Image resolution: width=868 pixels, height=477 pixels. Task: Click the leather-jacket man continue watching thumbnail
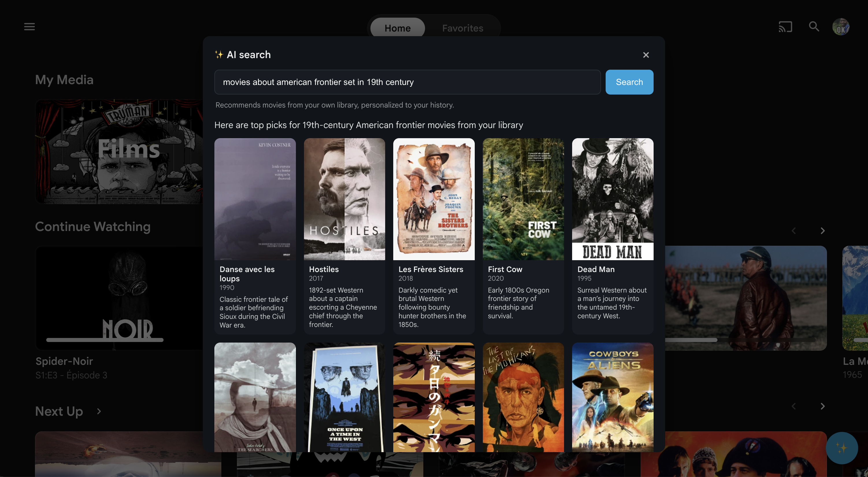click(746, 298)
